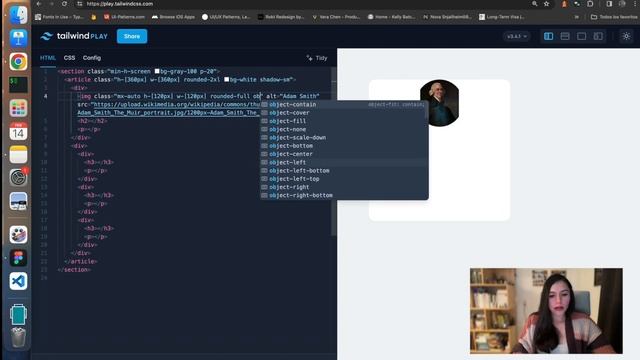
Task: Click the Tidy button
Action: coord(317,58)
